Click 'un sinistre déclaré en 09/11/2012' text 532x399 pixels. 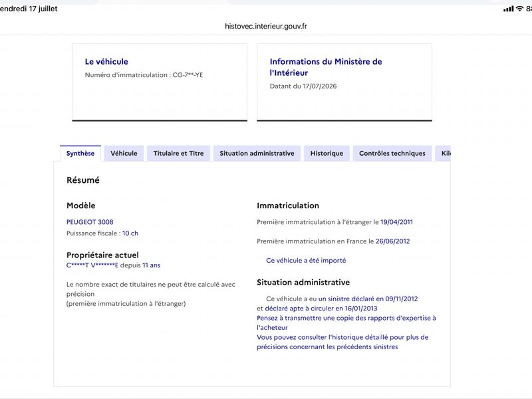coord(368,299)
